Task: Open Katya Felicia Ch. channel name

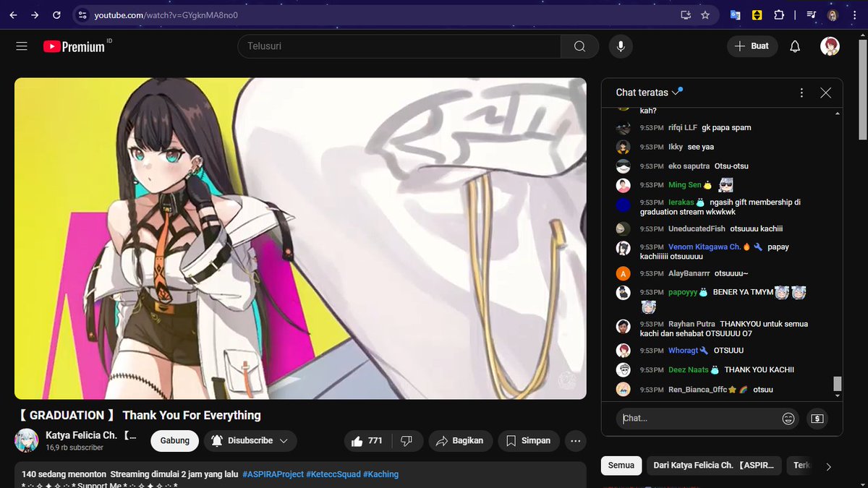Action: pos(91,436)
